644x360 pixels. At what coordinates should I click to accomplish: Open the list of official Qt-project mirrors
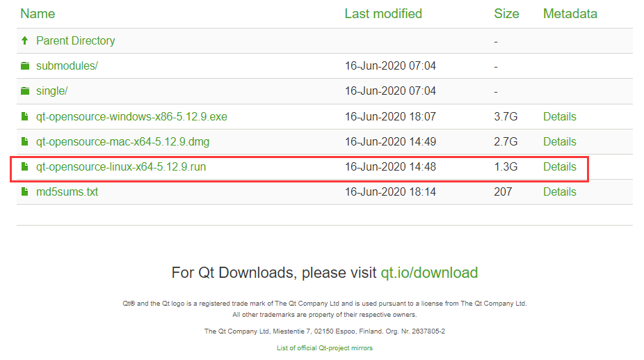324,348
